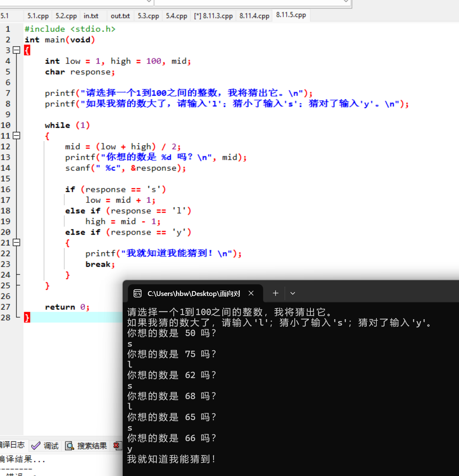Click terminal output '你想的数是 75 吗?'
This screenshot has height=476, width=459.
click(x=172, y=354)
